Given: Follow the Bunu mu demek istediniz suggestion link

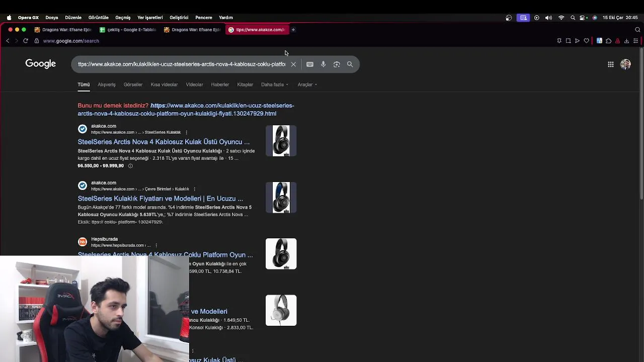Looking at the screenshot, I should 186,110.
